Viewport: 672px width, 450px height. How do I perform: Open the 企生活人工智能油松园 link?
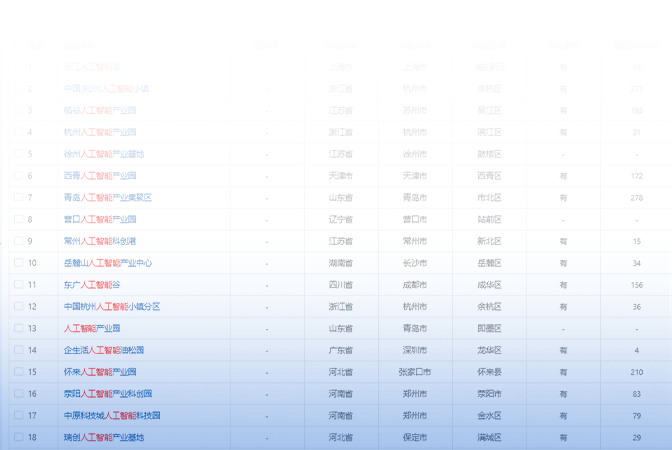104,350
